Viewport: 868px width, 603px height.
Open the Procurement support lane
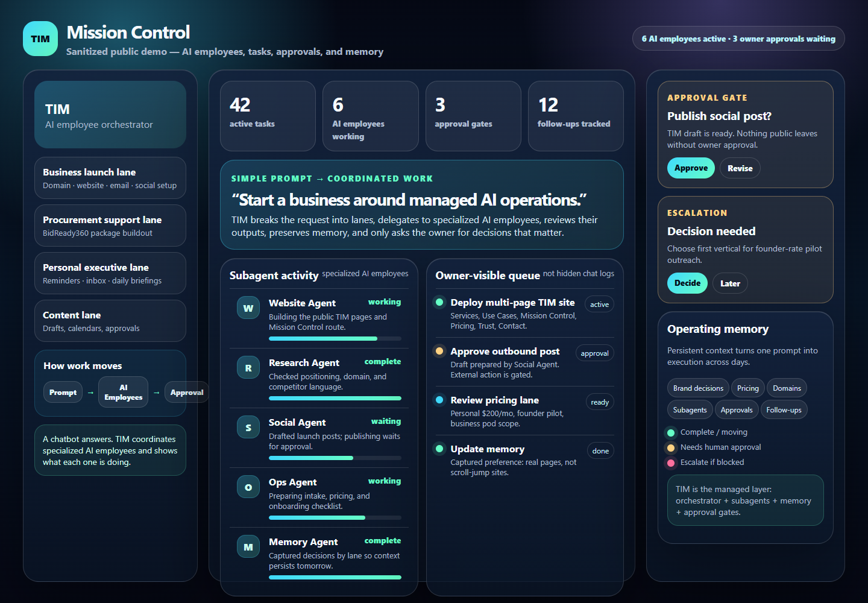(110, 226)
